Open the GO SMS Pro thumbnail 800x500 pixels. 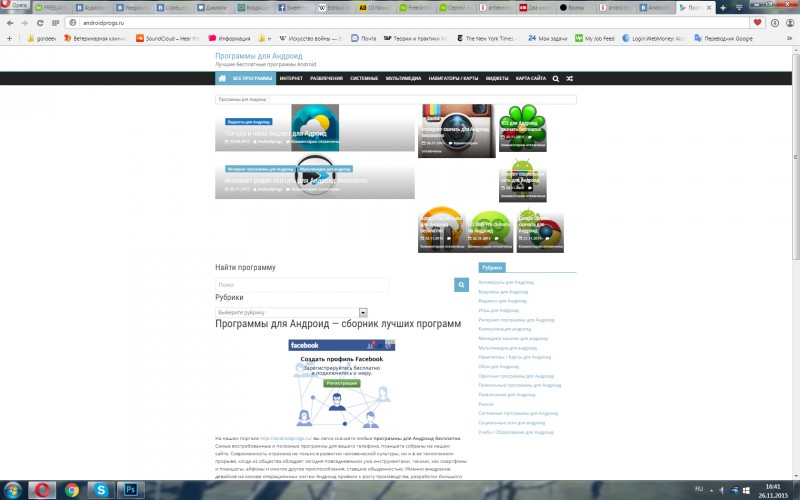[490, 231]
